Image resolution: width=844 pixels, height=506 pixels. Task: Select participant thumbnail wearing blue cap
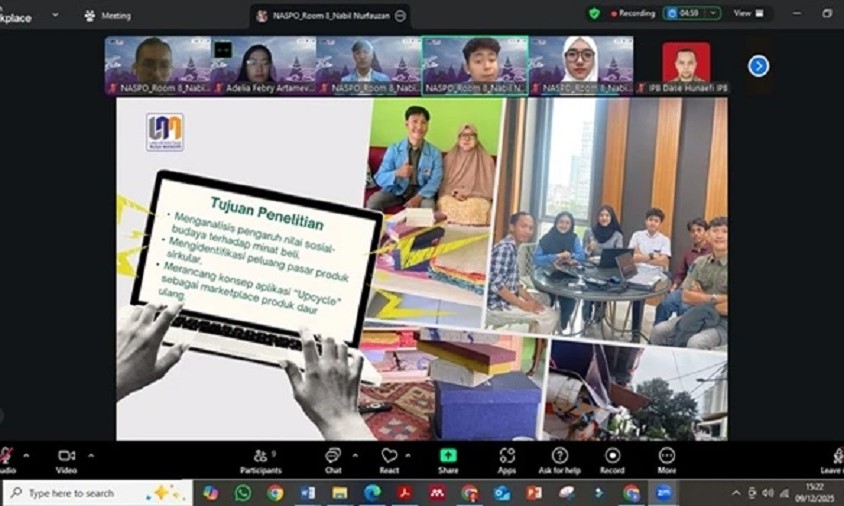[x=369, y=65]
